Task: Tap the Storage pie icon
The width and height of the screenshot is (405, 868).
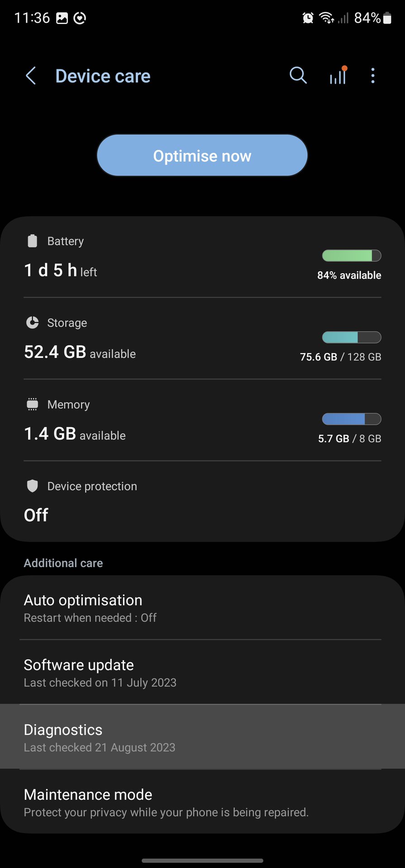Action: [x=33, y=323]
